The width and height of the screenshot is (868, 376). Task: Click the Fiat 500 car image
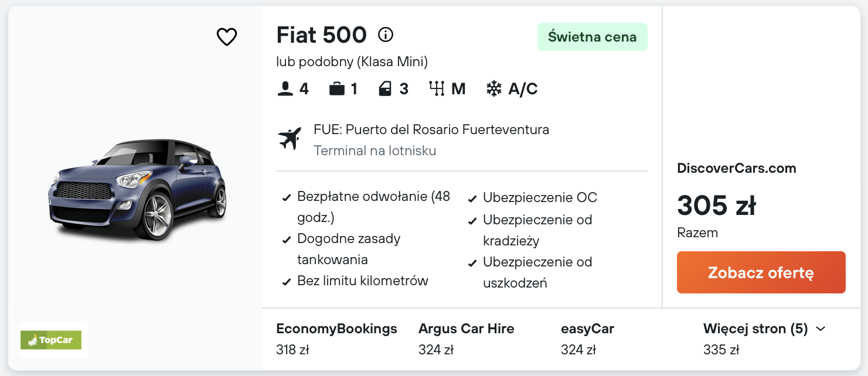coord(138,190)
